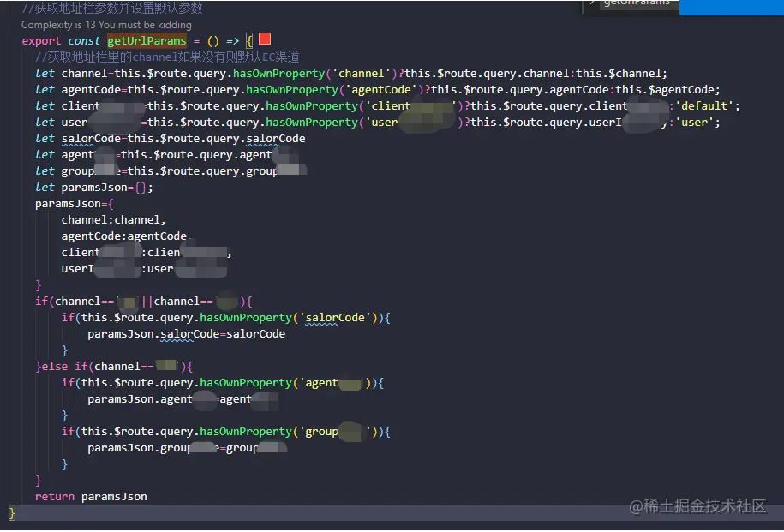Image resolution: width=784 pixels, height=532 pixels.
Task: Click the 'paramsJson.group…' assignment line
Action: [188, 447]
